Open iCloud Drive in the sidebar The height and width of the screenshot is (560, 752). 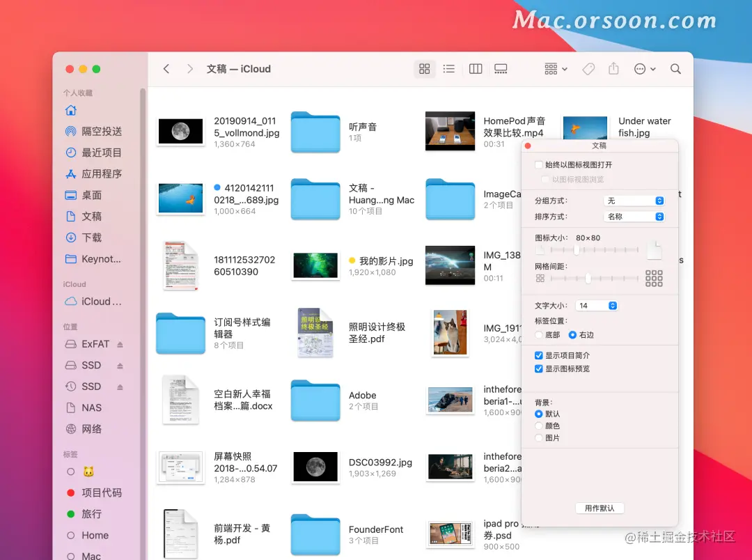click(x=93, y=302)
